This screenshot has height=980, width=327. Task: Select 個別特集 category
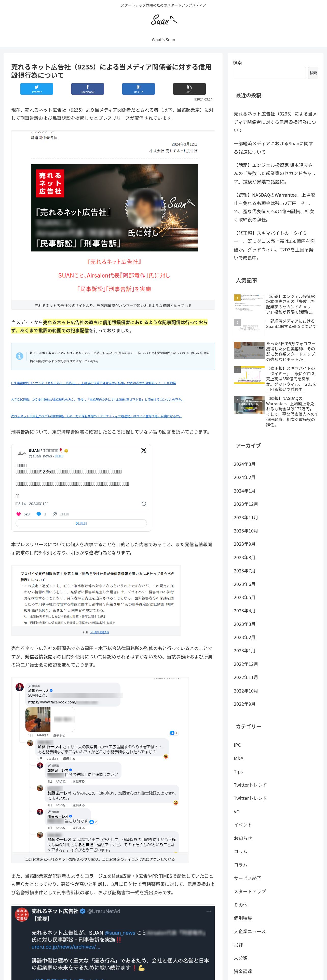242,918
